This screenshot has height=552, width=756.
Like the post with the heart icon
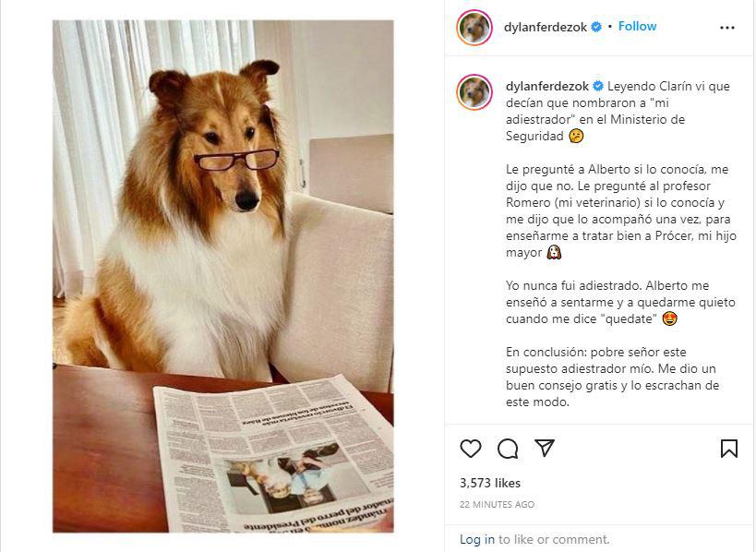[471, 449]
